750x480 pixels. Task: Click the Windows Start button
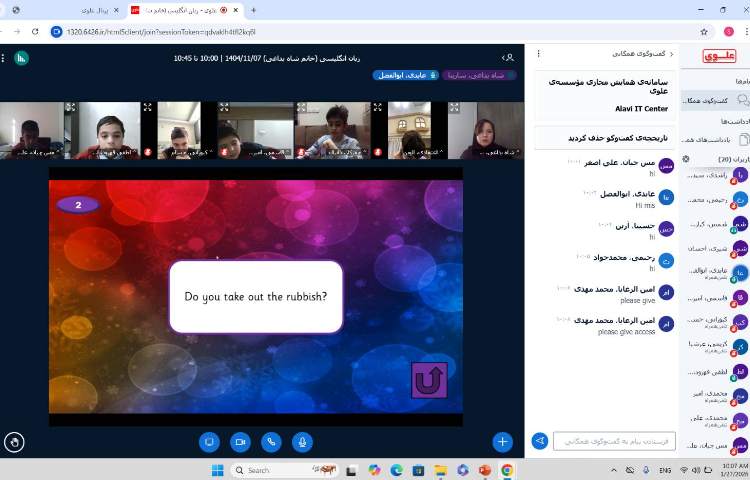(218, 470)
